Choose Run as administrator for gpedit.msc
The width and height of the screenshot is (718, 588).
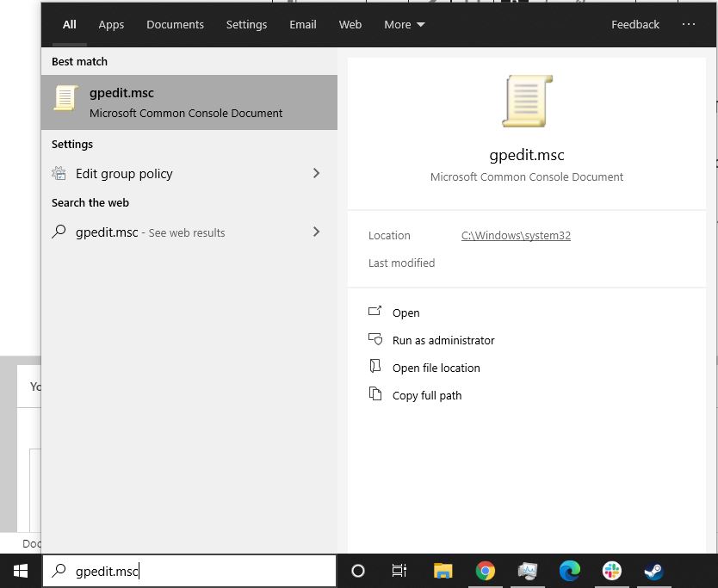click(x=443, y=341)
